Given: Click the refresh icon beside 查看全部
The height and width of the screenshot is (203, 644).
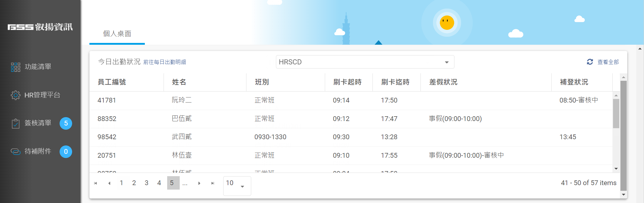Looking at the screenshot, I should [590, 62].
